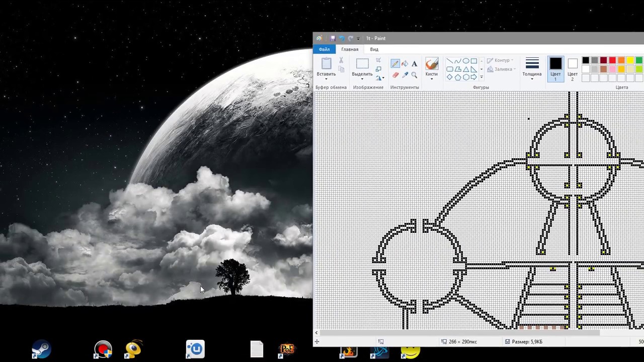Click the bee icon shortcut on desktop
Screen dimensions: 644x362
pos(134,349)
